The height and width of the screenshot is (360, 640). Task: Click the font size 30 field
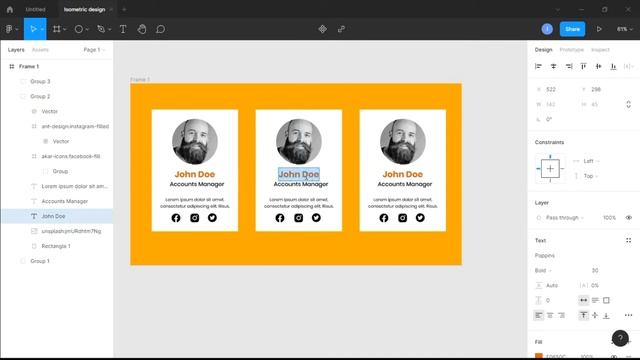[x=595, y=270]
